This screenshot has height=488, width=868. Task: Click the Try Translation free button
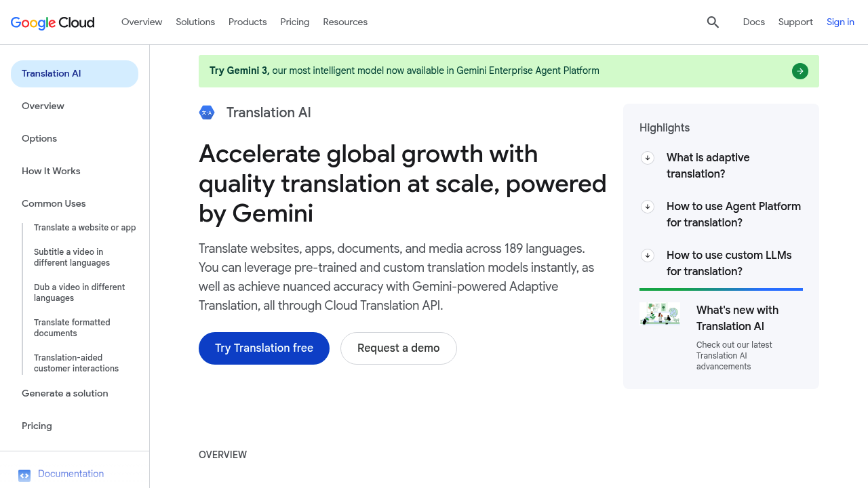click(264, 348)
